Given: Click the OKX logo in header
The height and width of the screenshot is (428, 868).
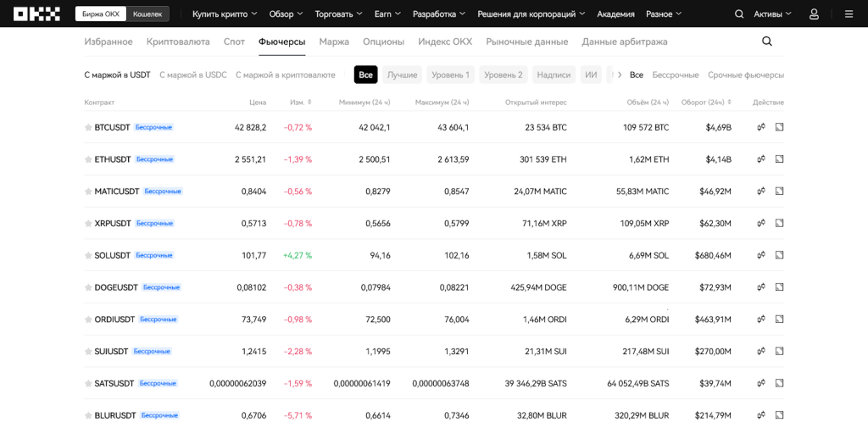Looking at the screenshot, I should pyautogui.click(x=36, y=14).
